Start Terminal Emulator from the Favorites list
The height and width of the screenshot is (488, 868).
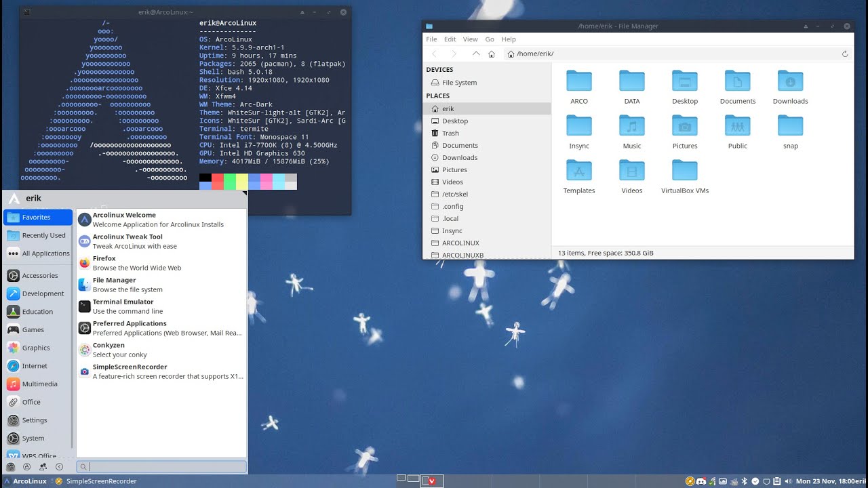[161, 306]
